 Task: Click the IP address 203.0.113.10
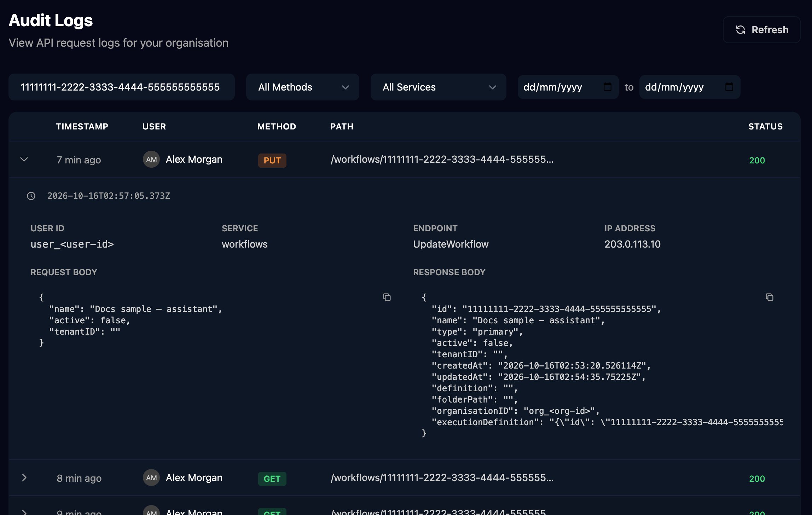tap(632, 244)
